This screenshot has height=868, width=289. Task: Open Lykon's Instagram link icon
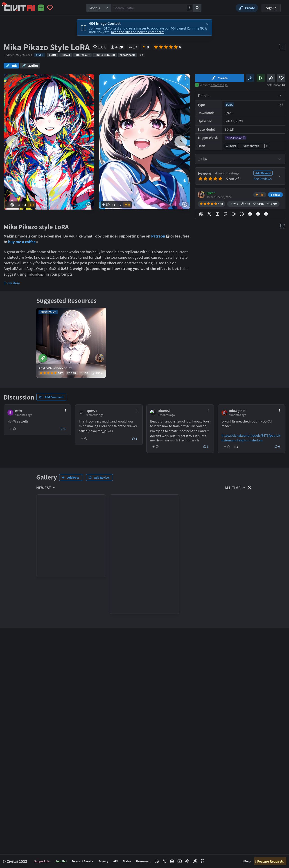click(217, 214)
